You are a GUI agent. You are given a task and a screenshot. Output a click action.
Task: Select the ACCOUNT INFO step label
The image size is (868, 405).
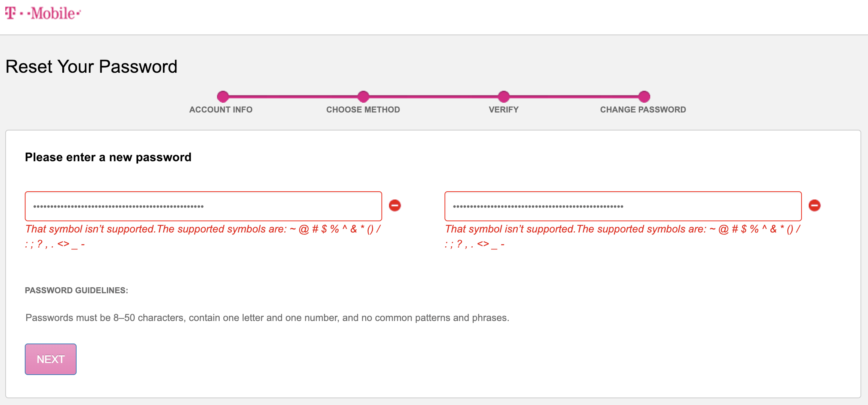tap(221, 109)
